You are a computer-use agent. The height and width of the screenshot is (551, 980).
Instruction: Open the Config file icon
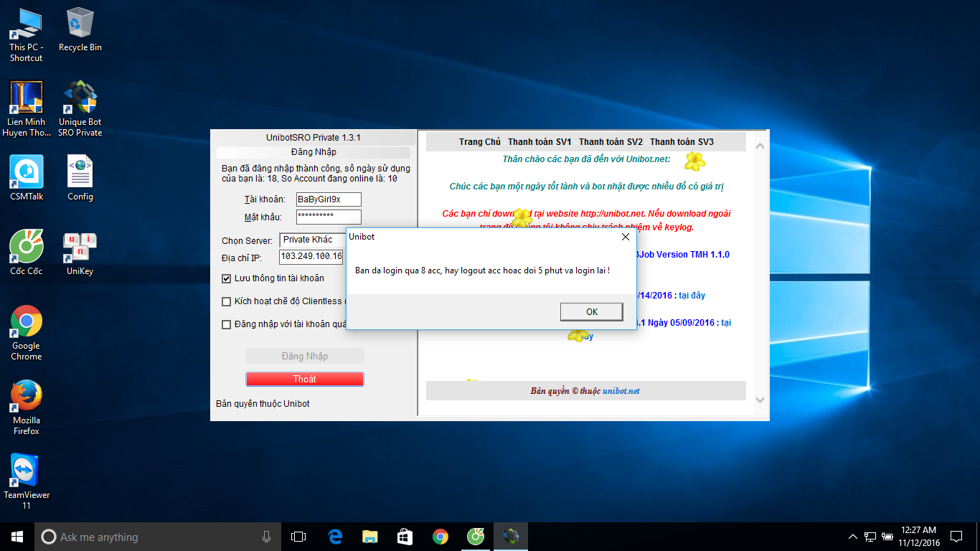[x=80, y=174]
